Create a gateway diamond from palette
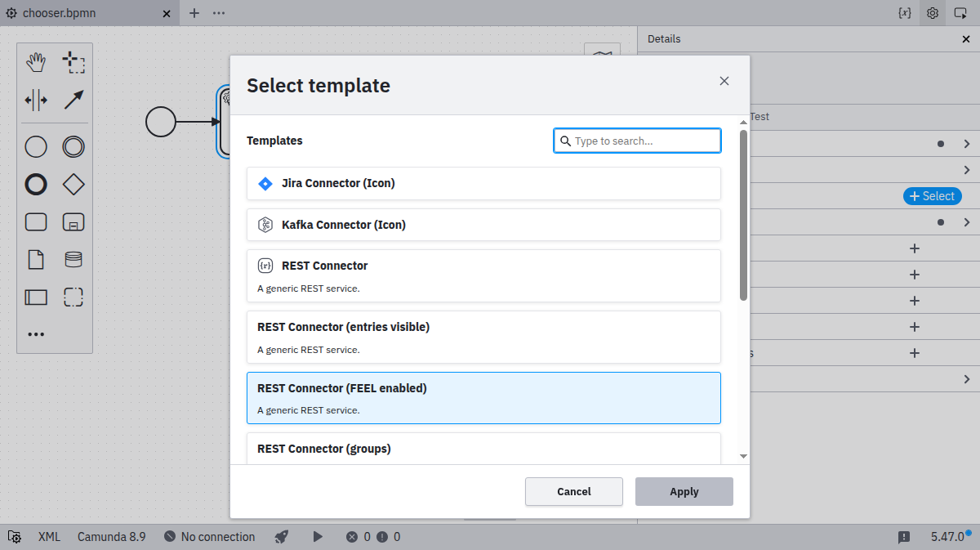Screen dimensions: 980x550 tap(73, 185)
